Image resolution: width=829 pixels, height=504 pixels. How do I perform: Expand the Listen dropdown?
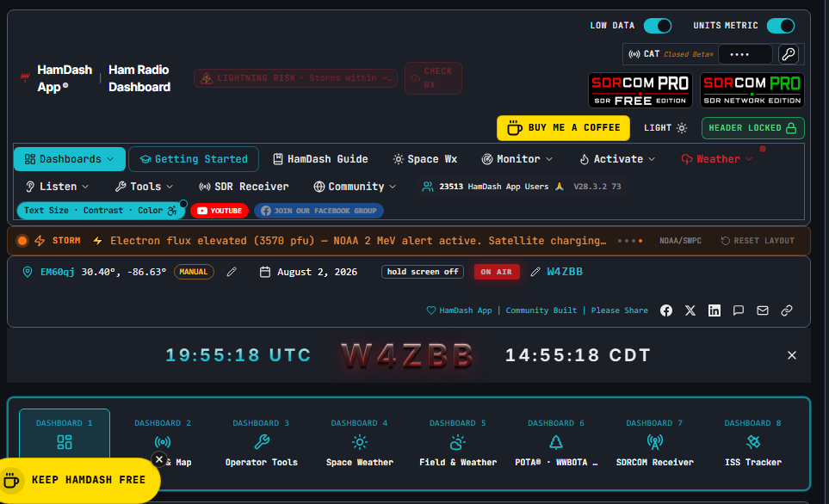pos(57,187)
